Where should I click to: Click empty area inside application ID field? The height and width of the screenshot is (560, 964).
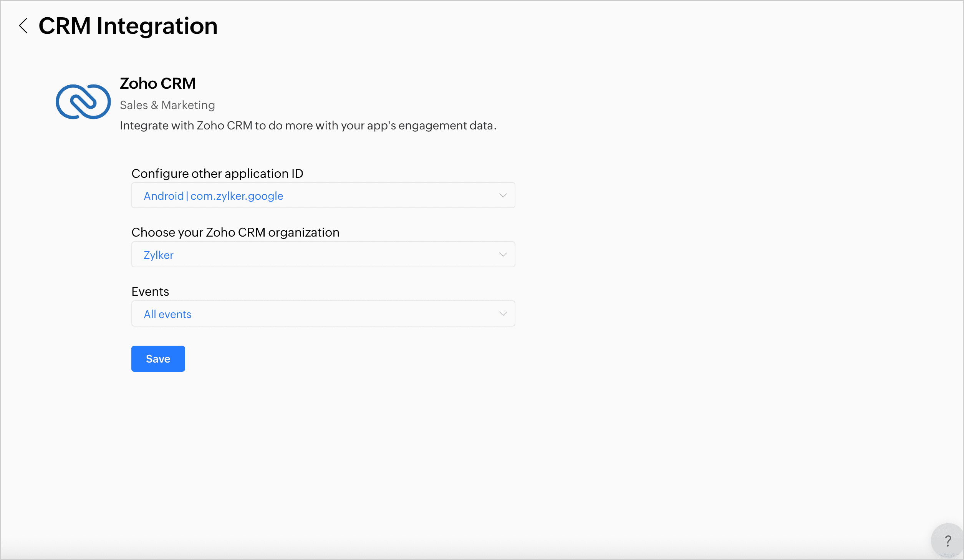click(384, 196)
